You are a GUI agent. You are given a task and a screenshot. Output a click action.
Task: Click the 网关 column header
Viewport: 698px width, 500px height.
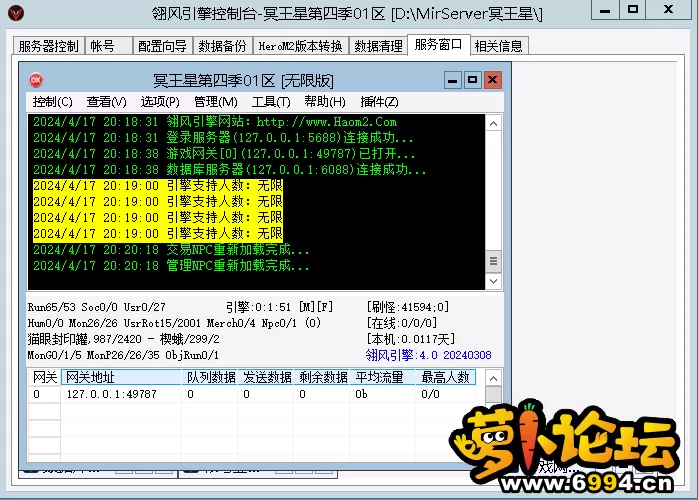[x=45, y=378]
